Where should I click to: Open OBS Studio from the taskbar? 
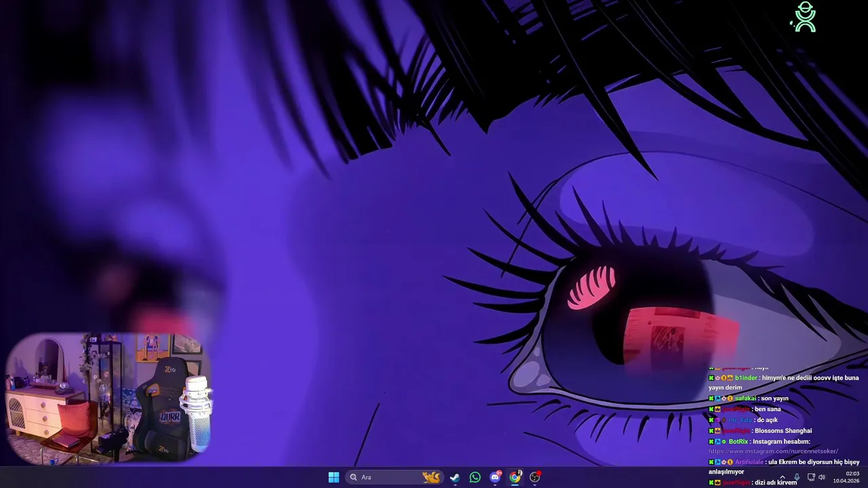pos(535,477)
